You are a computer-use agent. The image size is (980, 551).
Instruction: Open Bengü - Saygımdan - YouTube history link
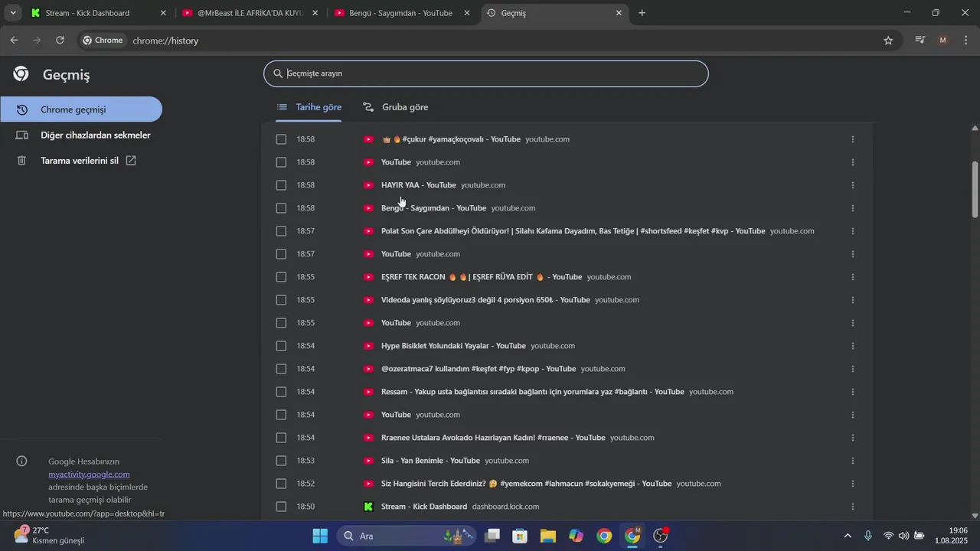pos(433,208)
